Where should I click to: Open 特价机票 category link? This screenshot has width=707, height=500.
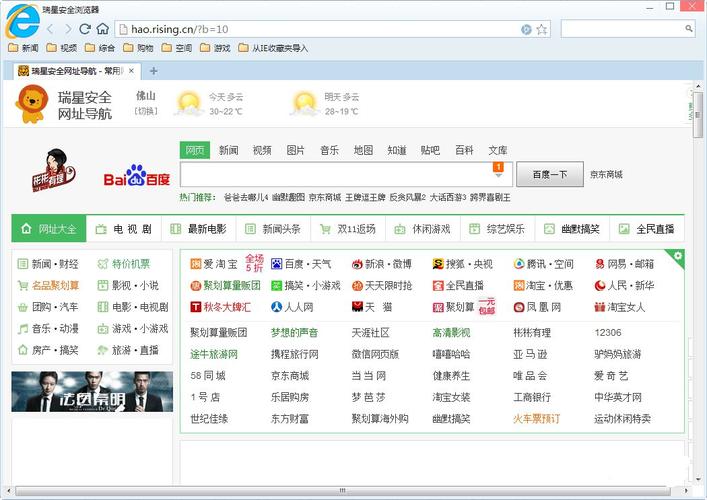click(124, 264)
